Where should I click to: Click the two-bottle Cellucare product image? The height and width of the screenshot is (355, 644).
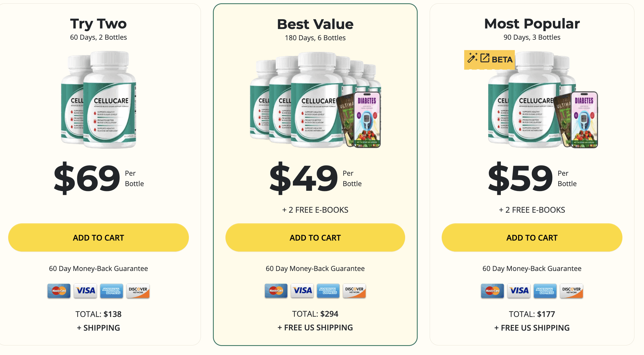99,100
